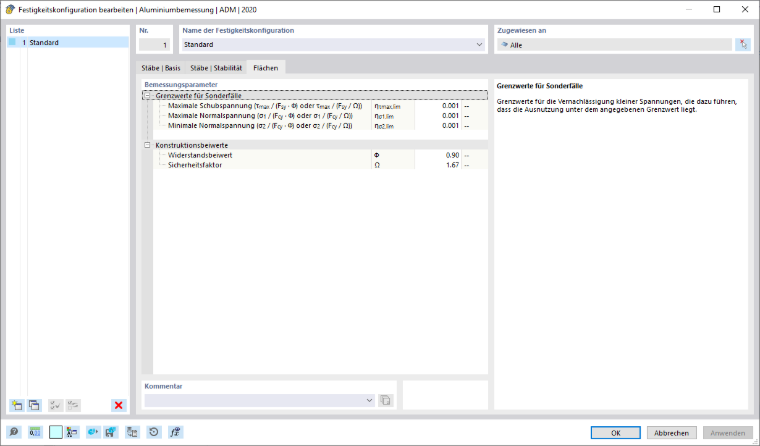Viewport: 760px width, 446px height.
Task: Click the reset to default circular arrow icon
Action: (154, 432)
